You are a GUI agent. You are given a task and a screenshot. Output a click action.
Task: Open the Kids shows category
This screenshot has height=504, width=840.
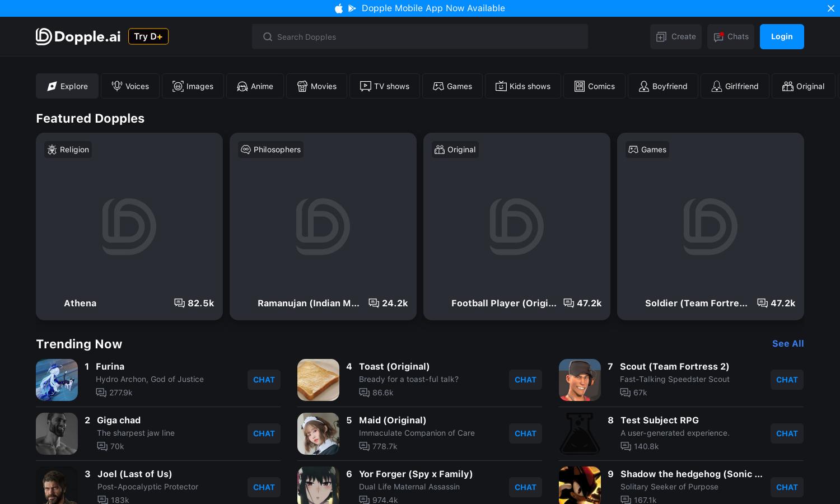click(x=523, y=86)
